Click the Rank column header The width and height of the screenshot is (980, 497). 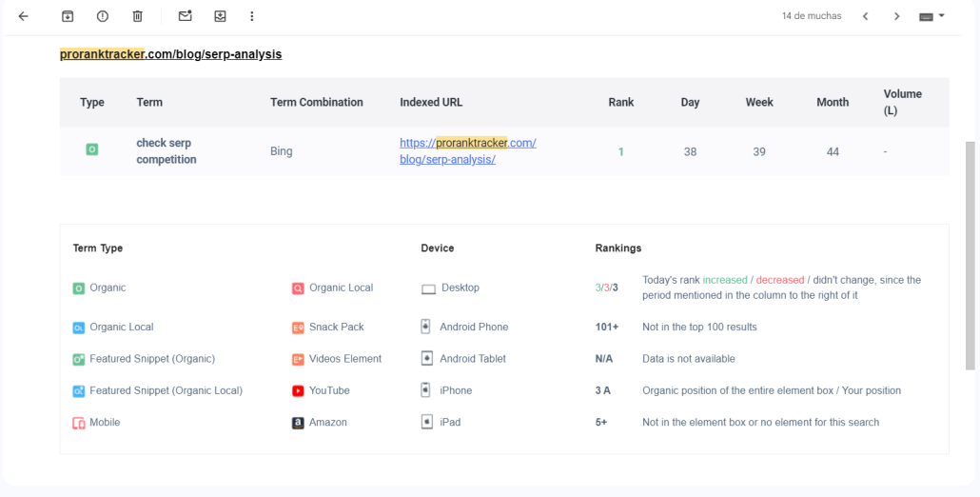tap(621, 103)
